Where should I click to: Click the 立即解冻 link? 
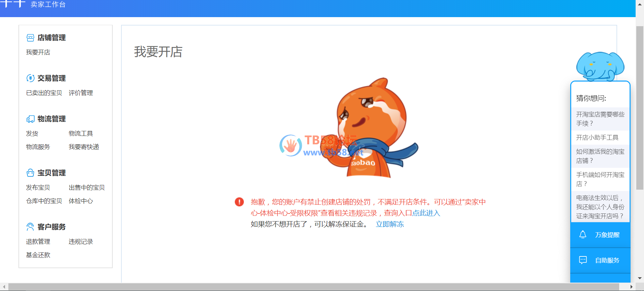[390, 224]
